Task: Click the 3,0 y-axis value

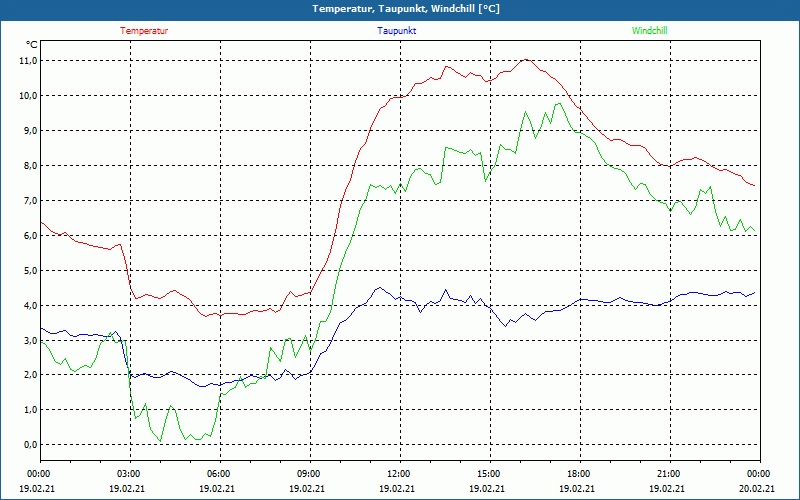Action: pyautogui.click(x=30, y=340)
